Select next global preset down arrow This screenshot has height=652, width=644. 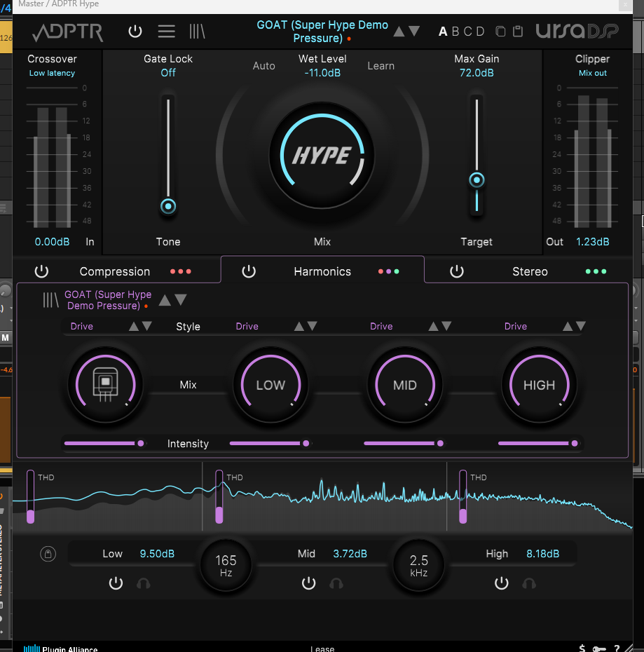(414, 31)
